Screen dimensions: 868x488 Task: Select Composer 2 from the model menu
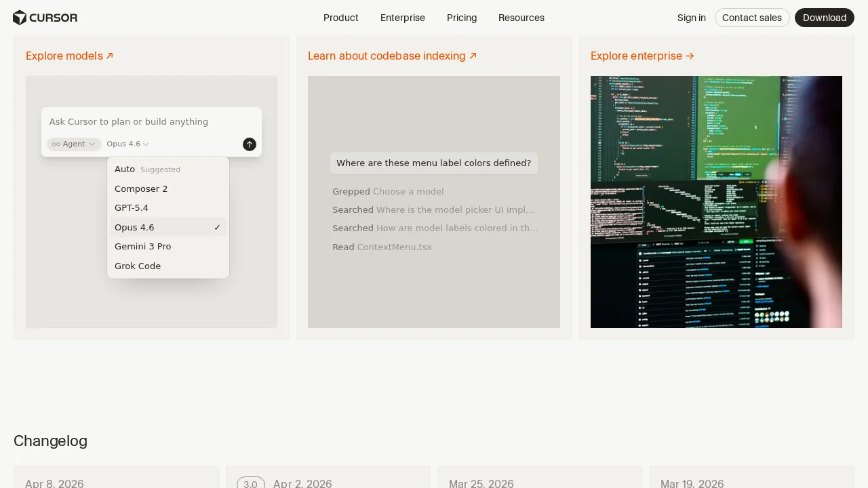141,188
